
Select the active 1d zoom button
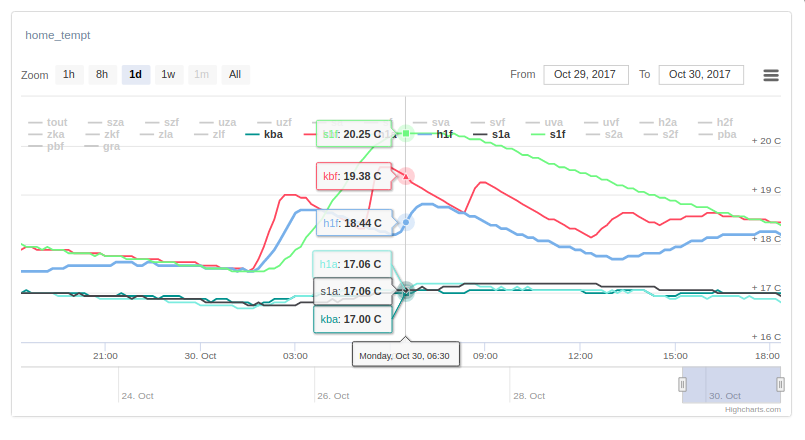click(135, 75)
